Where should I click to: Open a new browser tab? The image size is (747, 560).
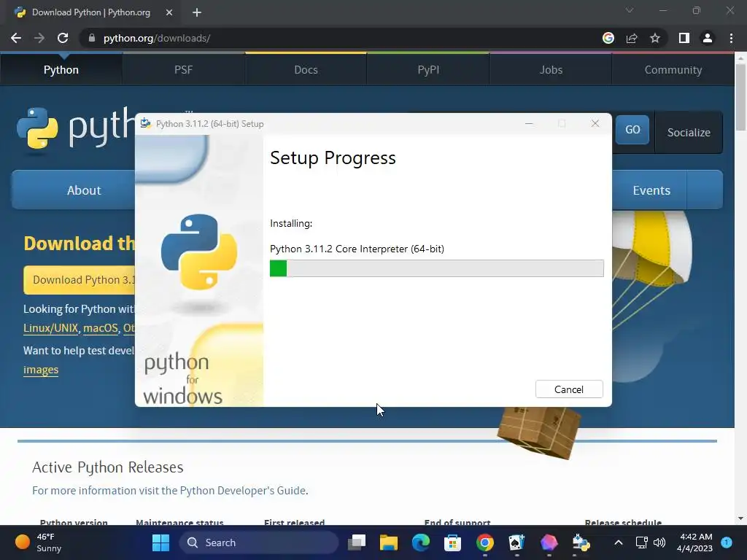(x=197, y=12)
